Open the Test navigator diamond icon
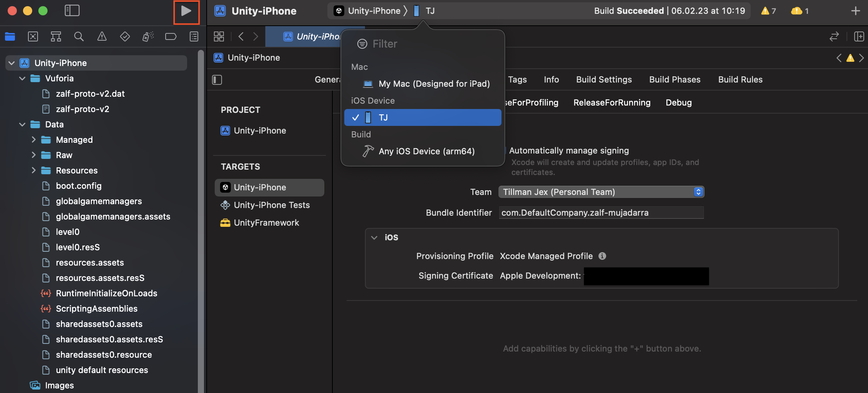The height and width of the screenshot is (393, 868). point(125,36)
